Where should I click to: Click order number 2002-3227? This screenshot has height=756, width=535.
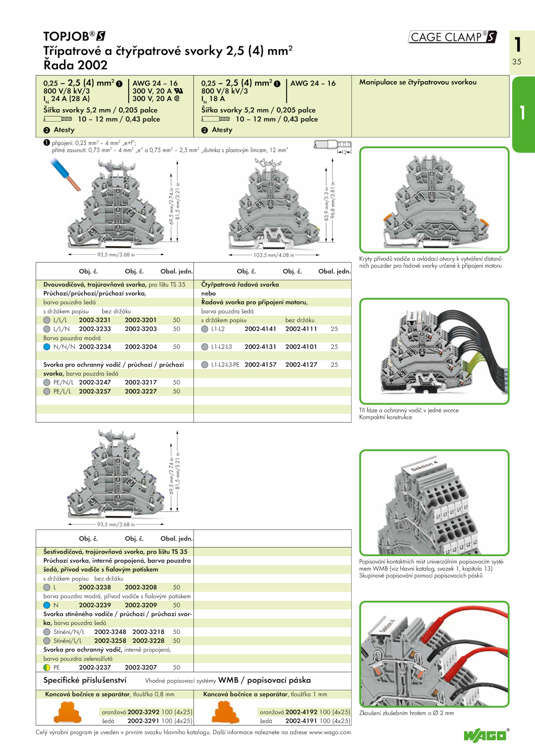pos(141,392)
